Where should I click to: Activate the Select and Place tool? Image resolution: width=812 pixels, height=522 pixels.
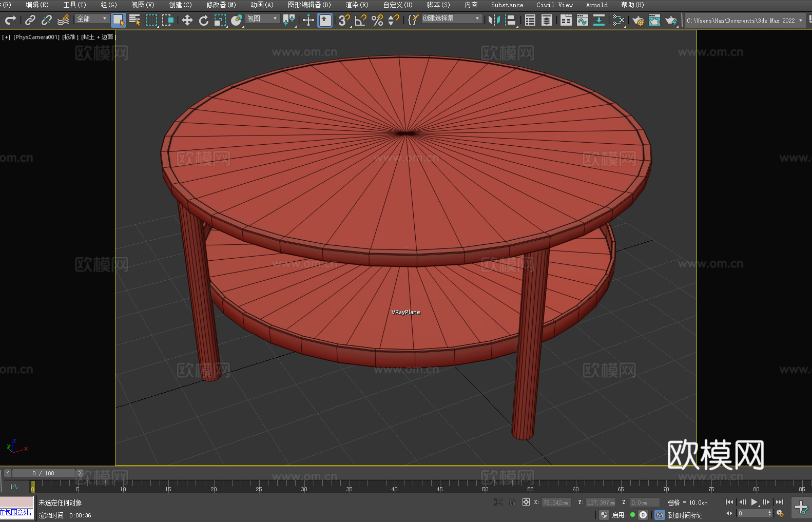click(x=237, y=20)
